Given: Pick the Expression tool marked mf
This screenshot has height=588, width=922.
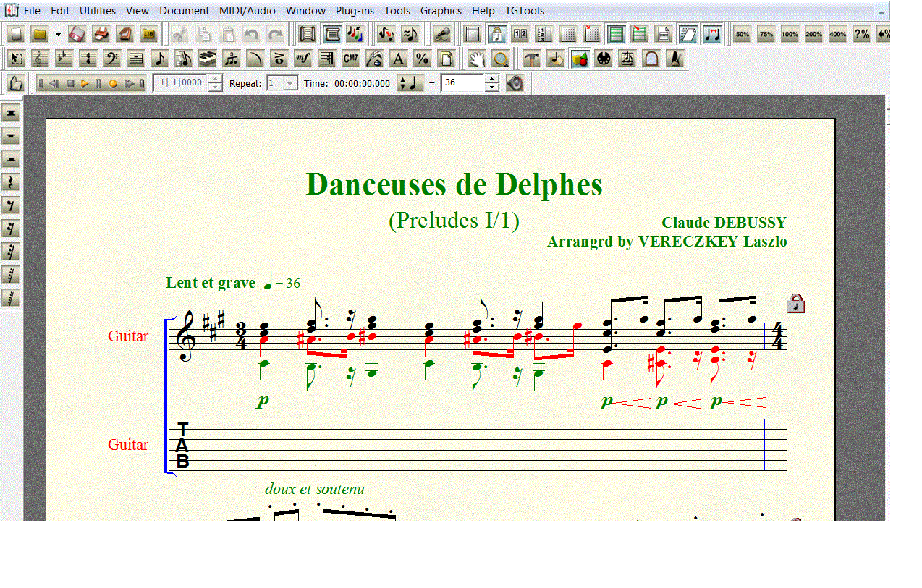Looking at the screenshot, I should 303,59.
